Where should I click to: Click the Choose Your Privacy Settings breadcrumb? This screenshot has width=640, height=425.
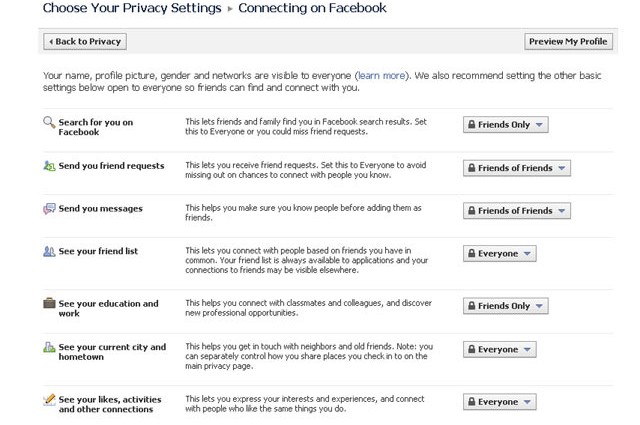coord(132,9)
